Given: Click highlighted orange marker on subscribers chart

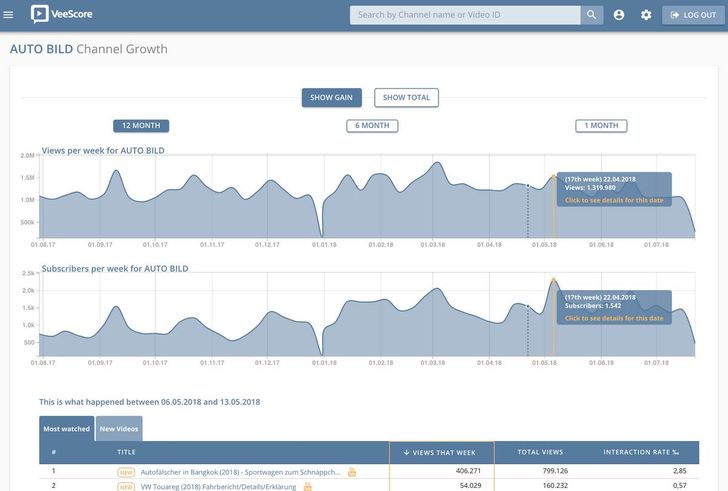Looking at the screenshot, I should [553, 280].
